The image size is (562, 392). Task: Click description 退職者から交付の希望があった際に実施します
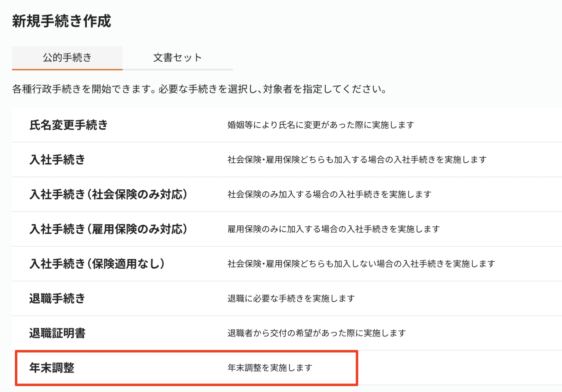pyautogui.click(x=316, y=334)
